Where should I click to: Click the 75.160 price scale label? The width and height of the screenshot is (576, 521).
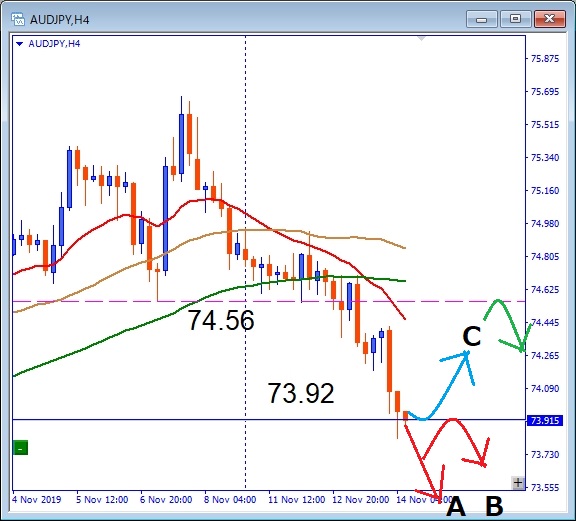tap(545, 191)
